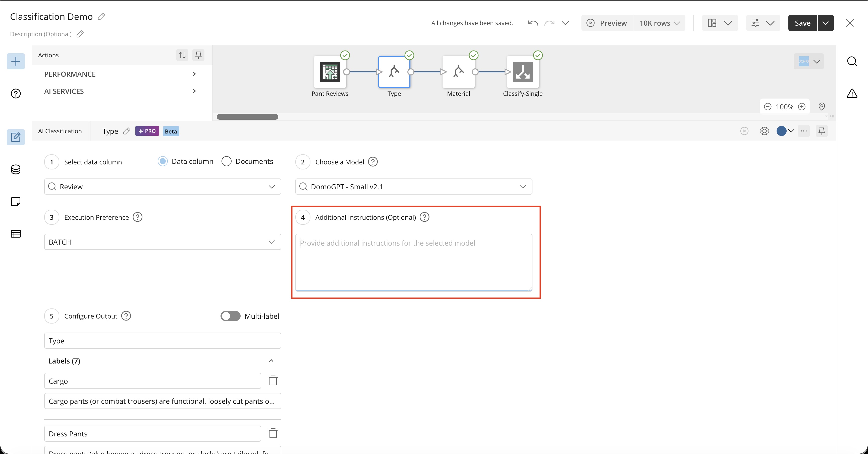The height and width of the screenshot is (454, 868).
Task: Click the AI Classification tab label
Action: point(60,131)
